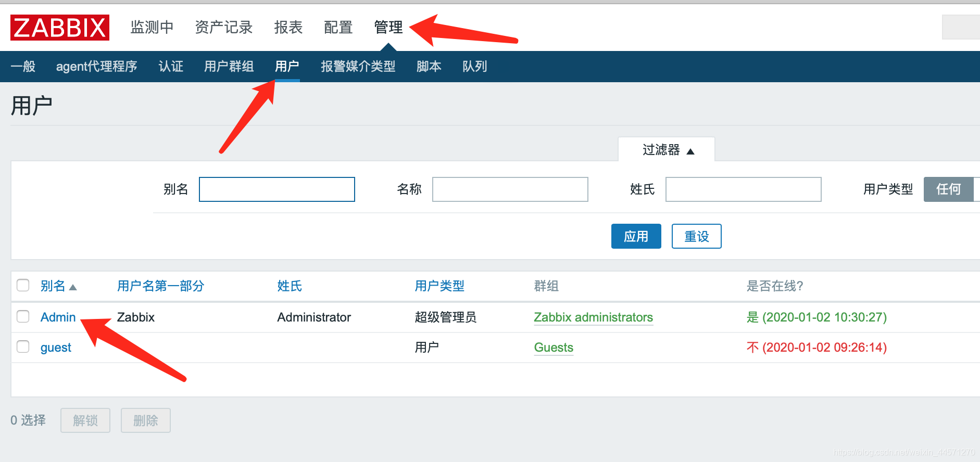
Task: Open the 报表 menu
Action: click(288, 27)
